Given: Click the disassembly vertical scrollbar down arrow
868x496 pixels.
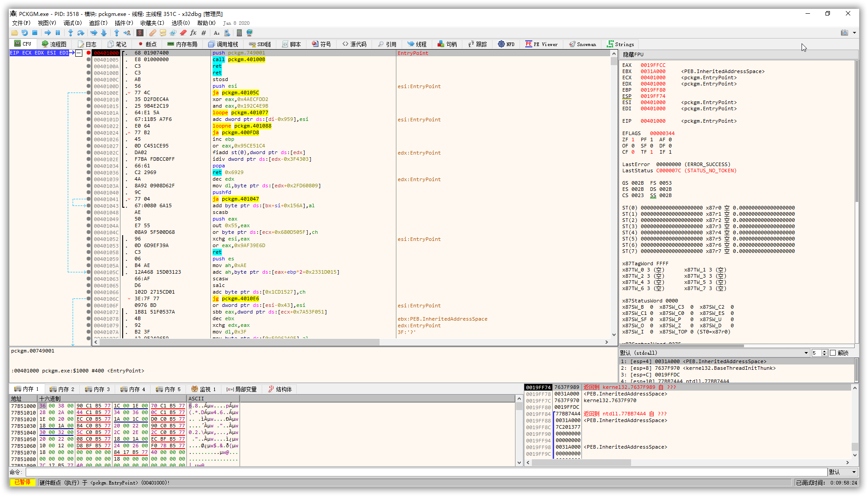Looking at the screenshot, I should (614, 335).
